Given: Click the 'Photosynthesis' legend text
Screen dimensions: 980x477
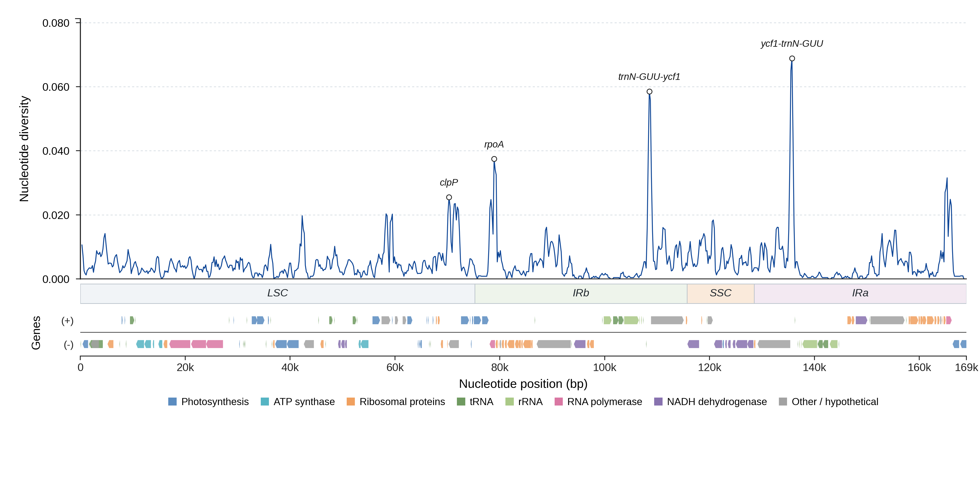Looking at the screenshot, I should (215, 402).
